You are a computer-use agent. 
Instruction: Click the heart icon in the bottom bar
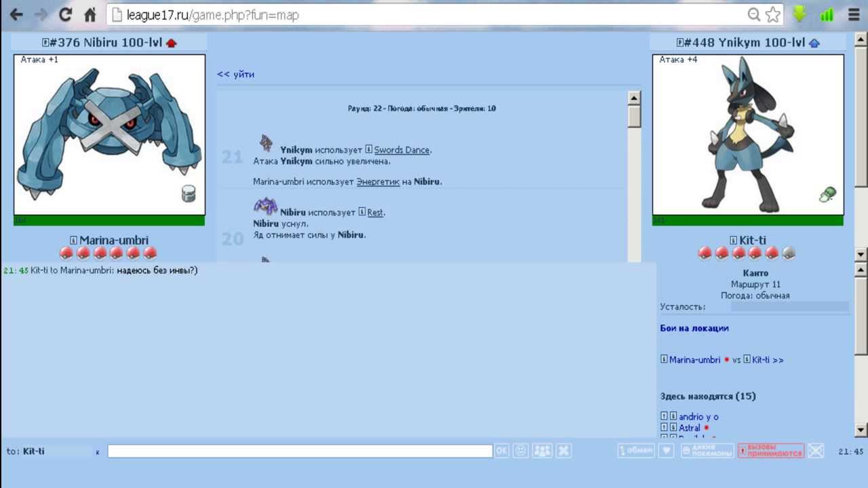click(x=666, y=451)
